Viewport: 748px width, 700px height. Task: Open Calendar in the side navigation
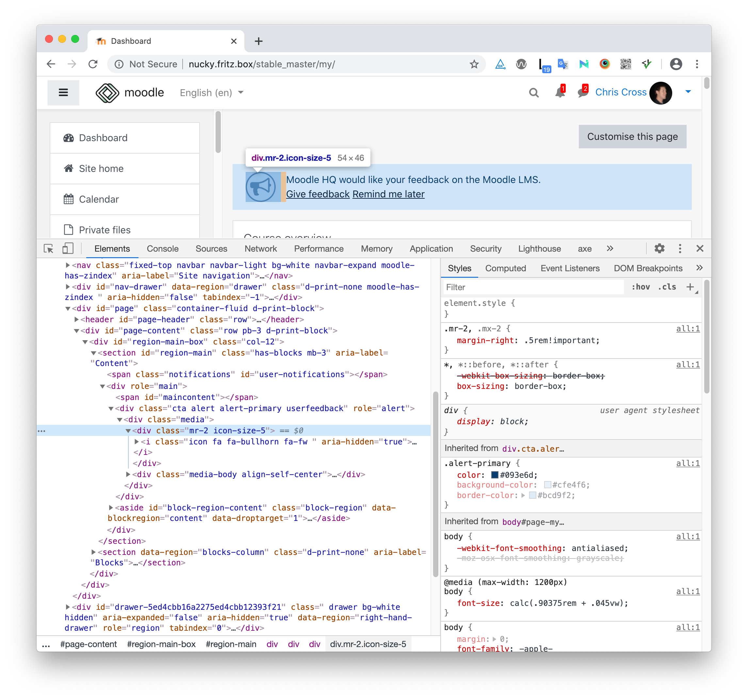pos(124,199)
